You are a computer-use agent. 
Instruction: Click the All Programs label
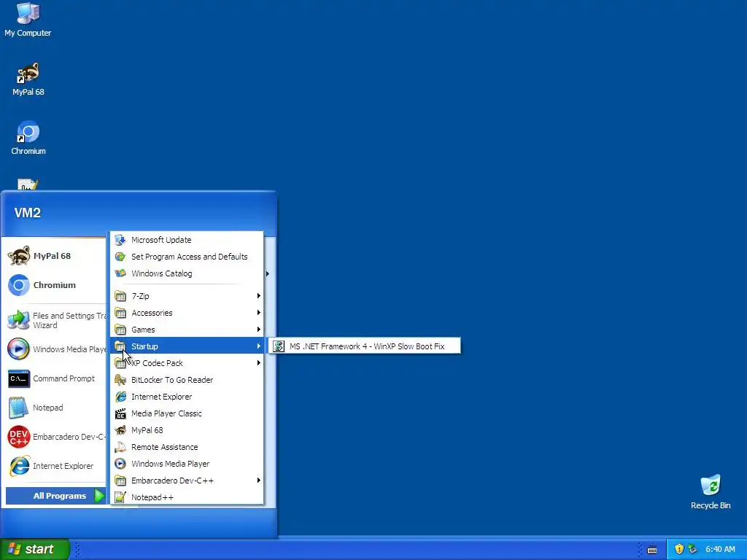[x=60, y=496]
